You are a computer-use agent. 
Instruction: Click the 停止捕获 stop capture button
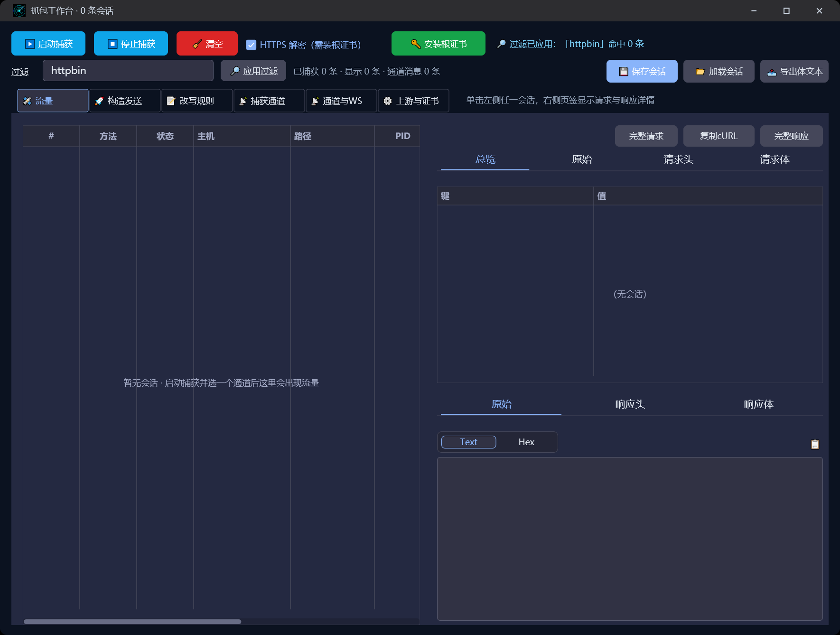pos(131,44)
